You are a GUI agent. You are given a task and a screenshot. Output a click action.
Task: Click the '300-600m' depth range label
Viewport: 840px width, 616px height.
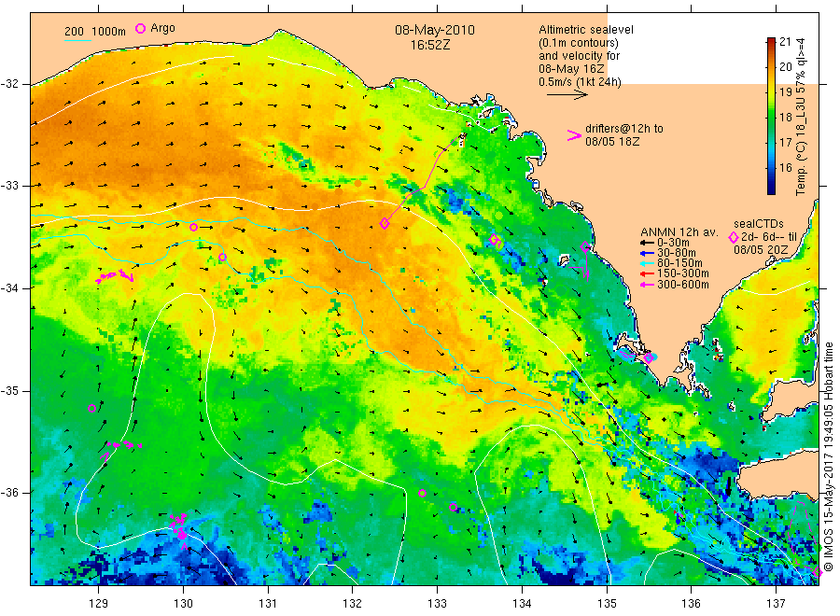(683, 285)
